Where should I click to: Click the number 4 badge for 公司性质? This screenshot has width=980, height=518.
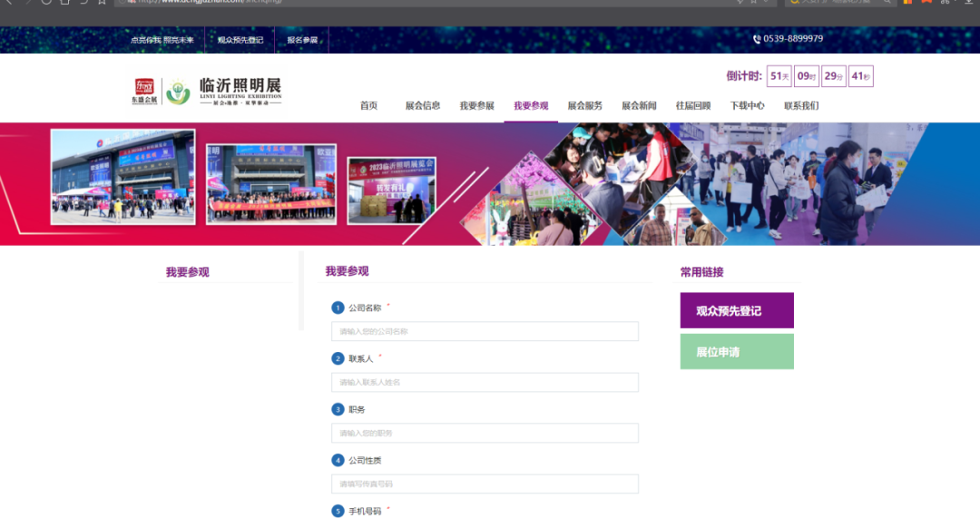[x=338, y=461]
